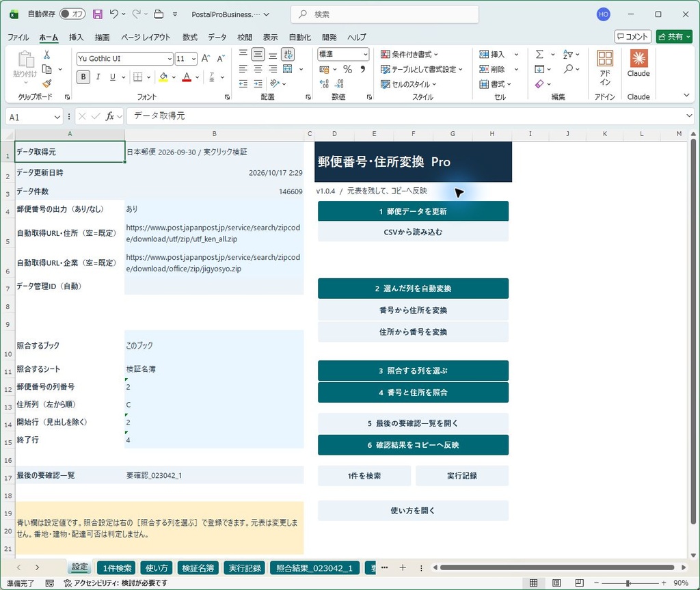Click the red font color A icon
700x590 pixels.
click(x=187, y=77)
